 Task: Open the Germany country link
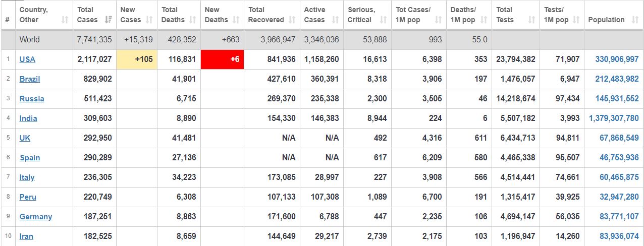click(x=36, y=216)
